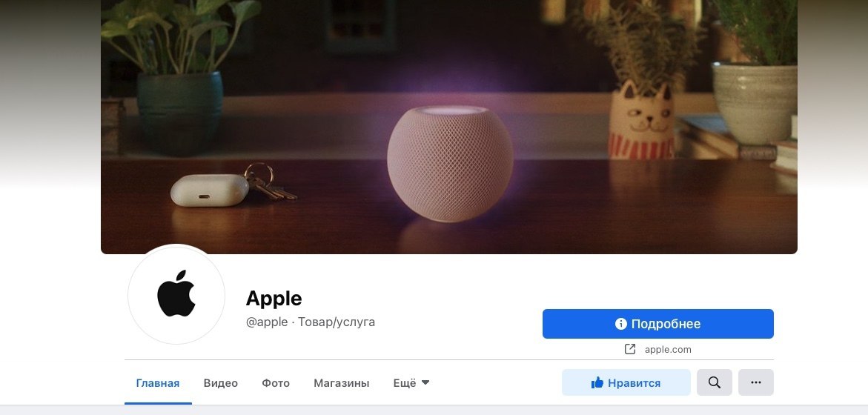
Task: Switch to the Главная tab
Action: [x=158, y=383]
